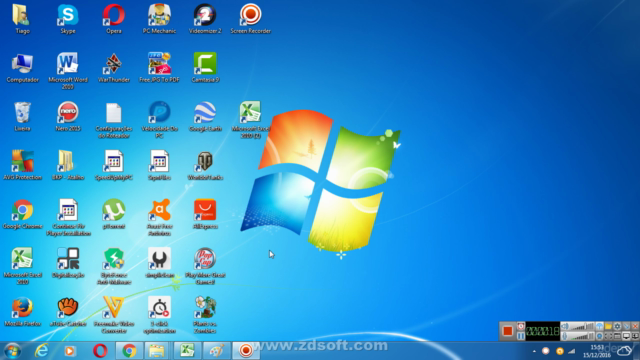This screenshot has width=640, height=360.
Task: Select the Avast Free Antivirus shortcut
Action: click(159, 217)
